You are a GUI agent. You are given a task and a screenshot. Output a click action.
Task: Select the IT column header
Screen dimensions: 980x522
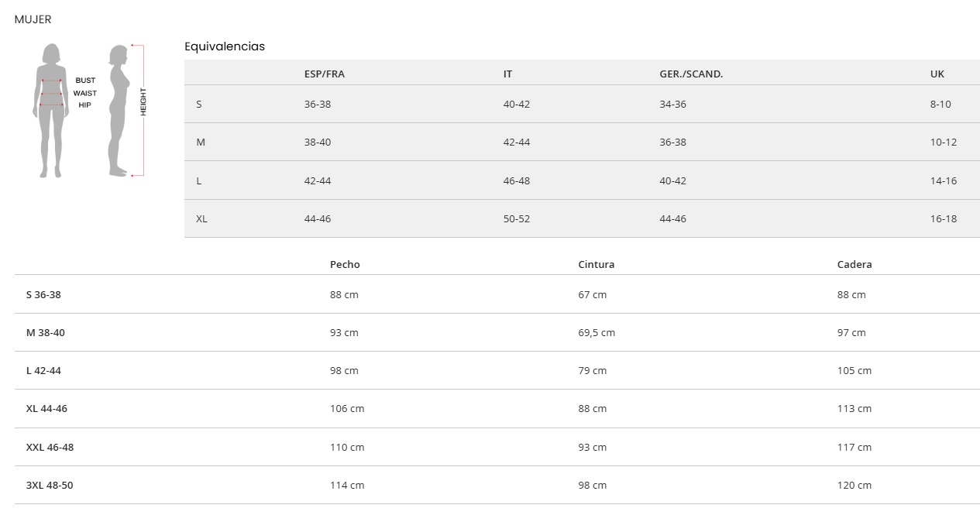click(507, 74)
